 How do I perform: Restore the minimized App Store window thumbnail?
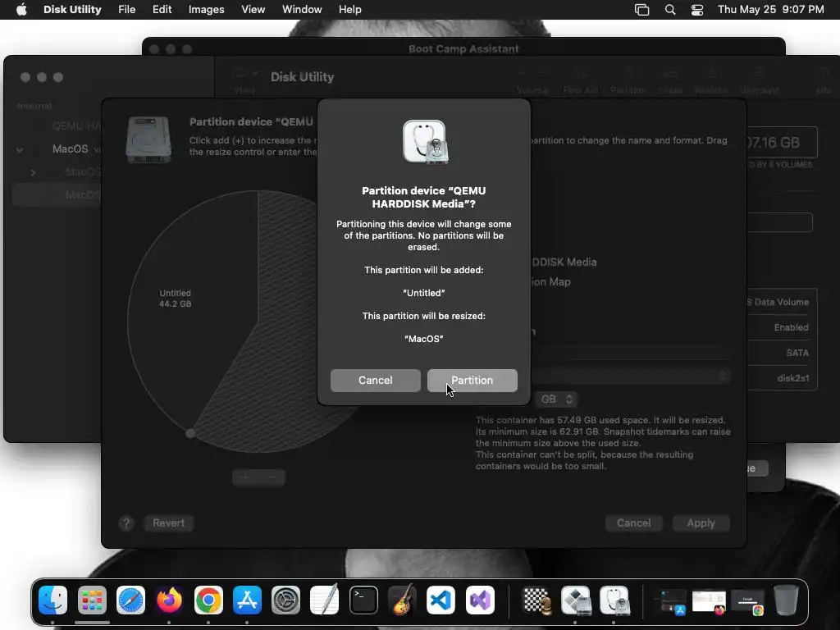pos(671,602)
